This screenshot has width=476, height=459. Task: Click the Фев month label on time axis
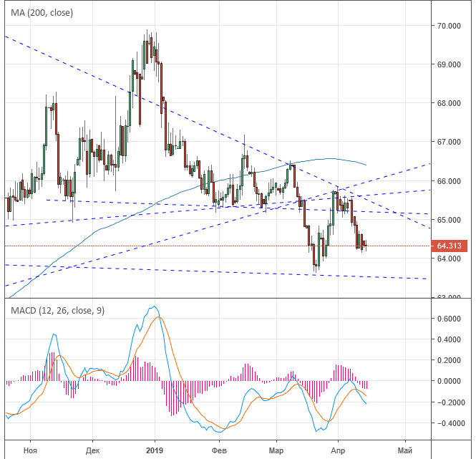(219, 450)
